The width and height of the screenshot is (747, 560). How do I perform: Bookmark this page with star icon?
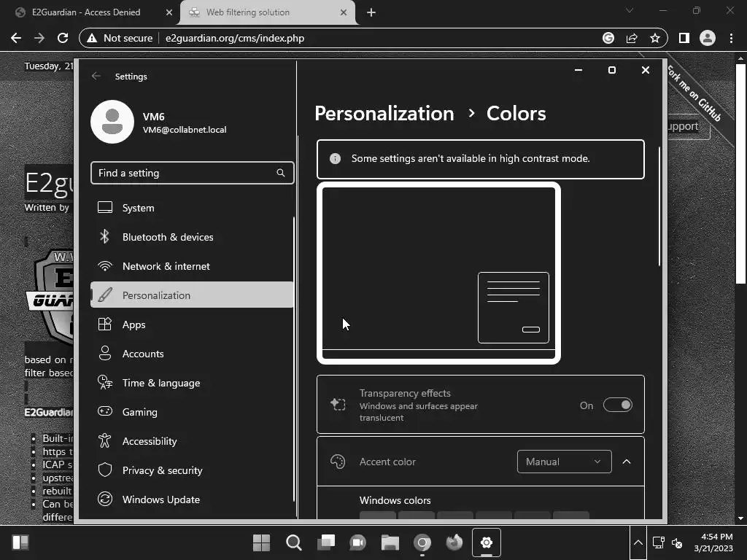click(655, 38)
